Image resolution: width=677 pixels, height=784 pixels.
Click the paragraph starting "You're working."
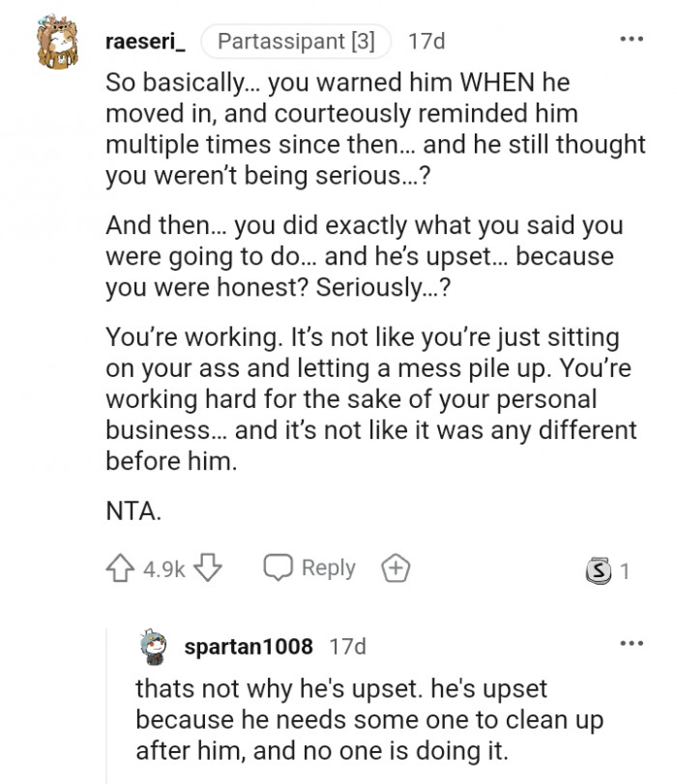point(371,399)
